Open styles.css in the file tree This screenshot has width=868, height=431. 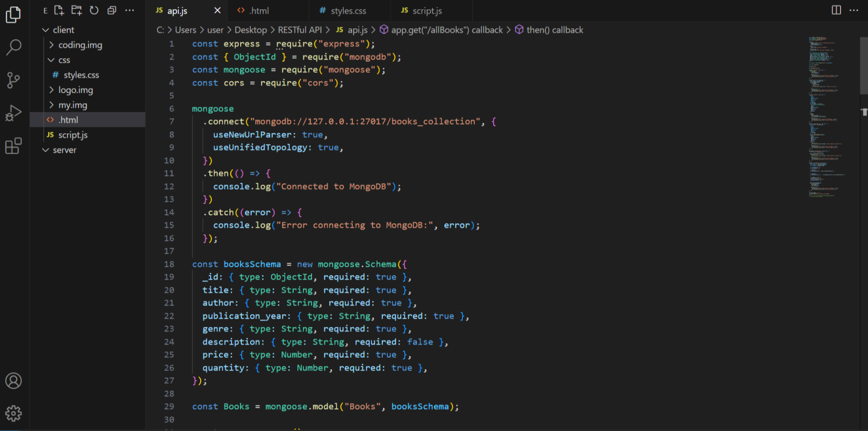[88, 75]
